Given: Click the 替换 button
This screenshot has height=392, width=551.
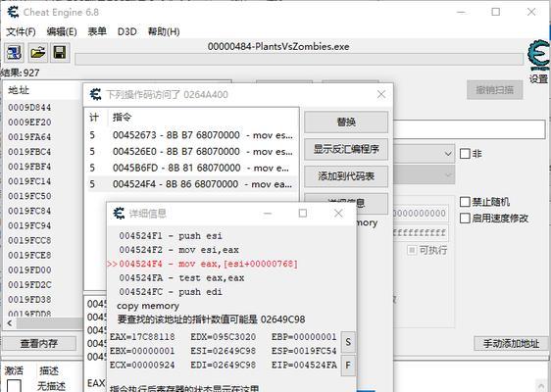Looking at the screenshot, I should 346,122.
